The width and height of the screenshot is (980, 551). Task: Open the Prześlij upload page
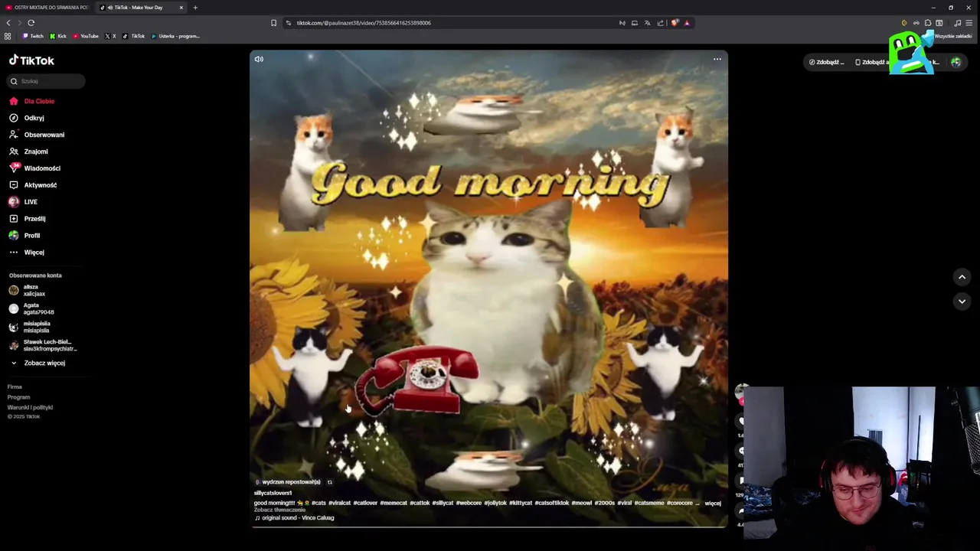pos(28,219)
